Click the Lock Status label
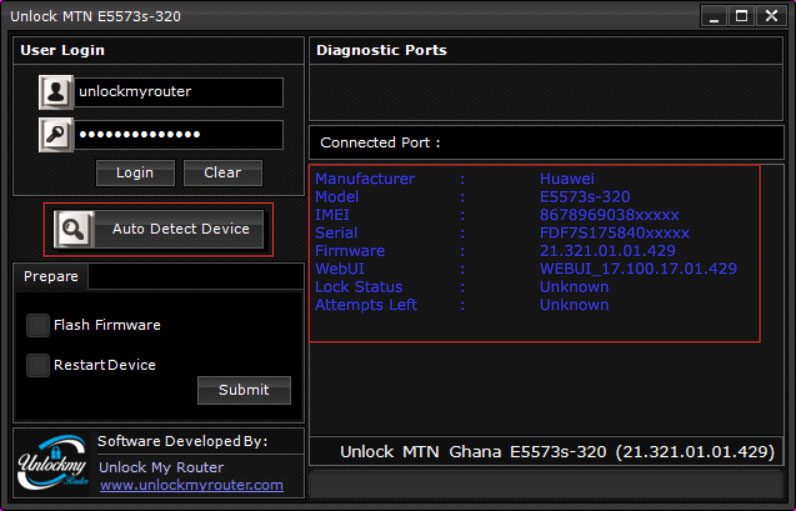This screenshot has height=511, width=796. click(x=358, y=287)
